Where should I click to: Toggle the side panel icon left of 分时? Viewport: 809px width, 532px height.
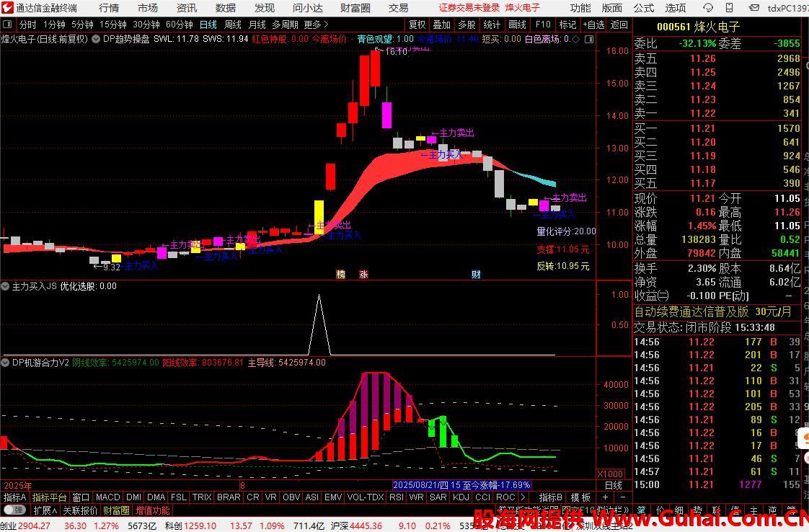pos(7,25)
